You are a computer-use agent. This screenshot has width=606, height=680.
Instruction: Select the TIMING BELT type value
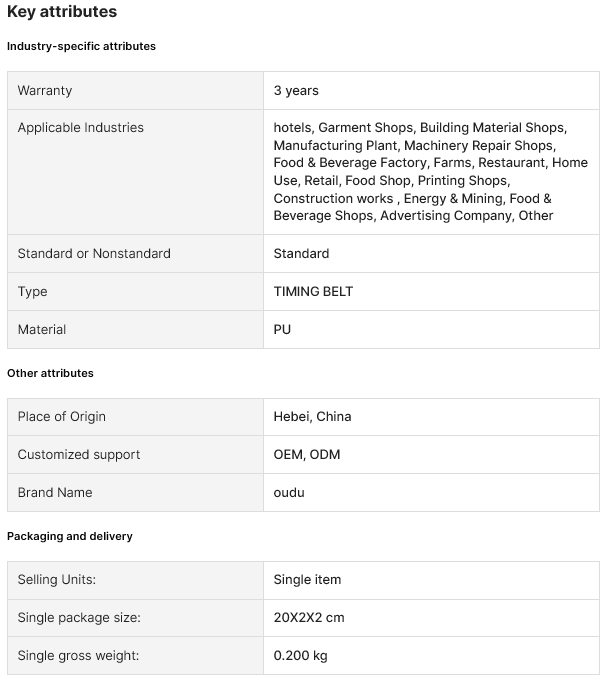tap(313, 291)
